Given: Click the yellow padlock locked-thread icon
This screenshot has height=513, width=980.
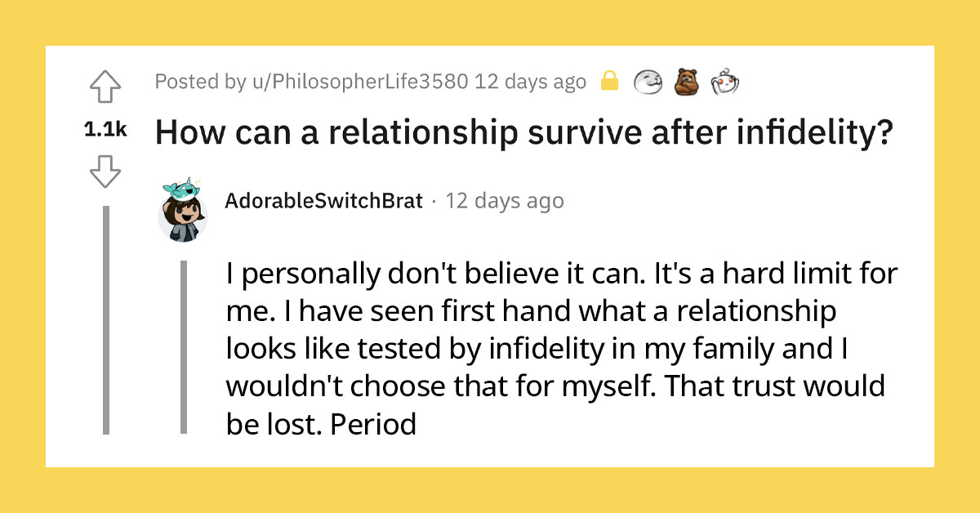Looking at the screenshot, I should pos(609,82).
